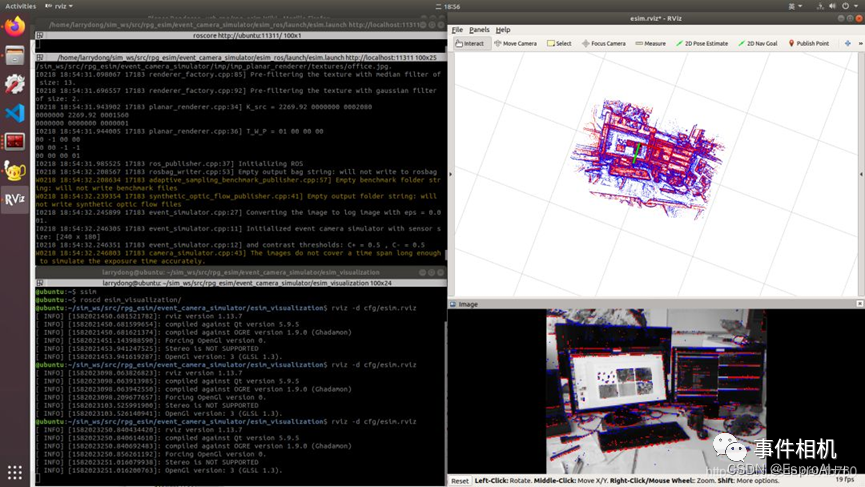
Task: Open the settings tools app in dock
Action: 15,84
